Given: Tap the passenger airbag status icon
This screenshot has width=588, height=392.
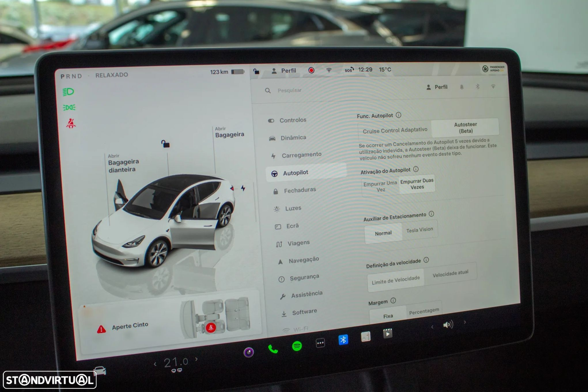Looking at the screenshot, I should (493, 69).
